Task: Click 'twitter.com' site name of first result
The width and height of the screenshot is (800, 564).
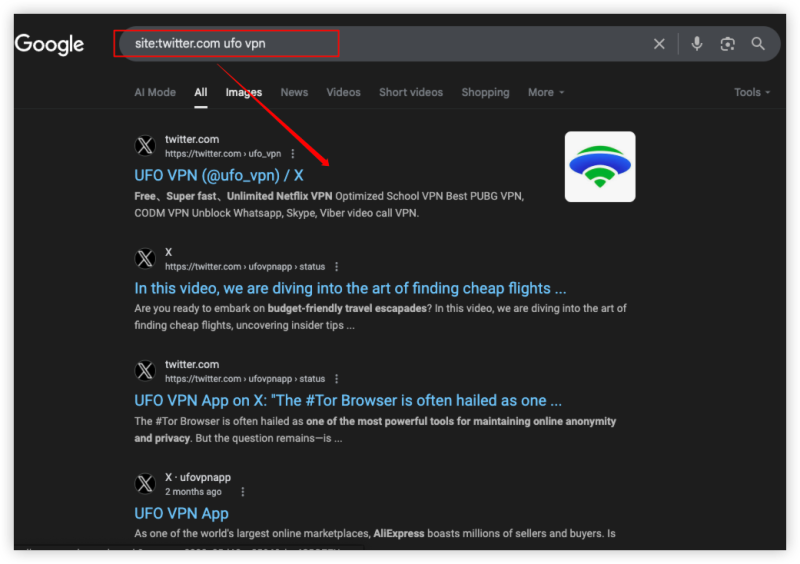Action: (192, 139)
